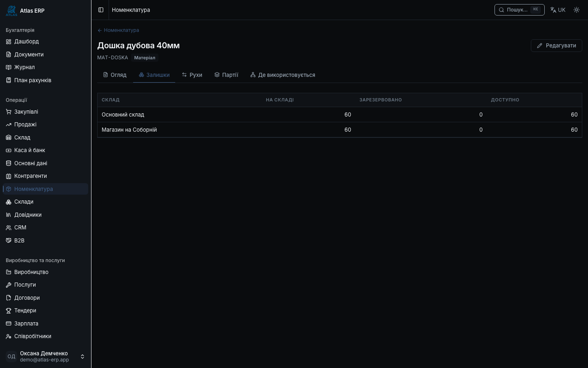Open the UK language switcher
This screenshot has height=368, width=588.
coord(558,10)
